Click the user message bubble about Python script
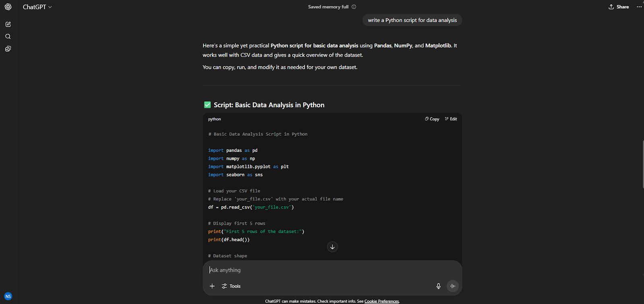Viewport: 644px width, 304px height. (x=412, y=20)
